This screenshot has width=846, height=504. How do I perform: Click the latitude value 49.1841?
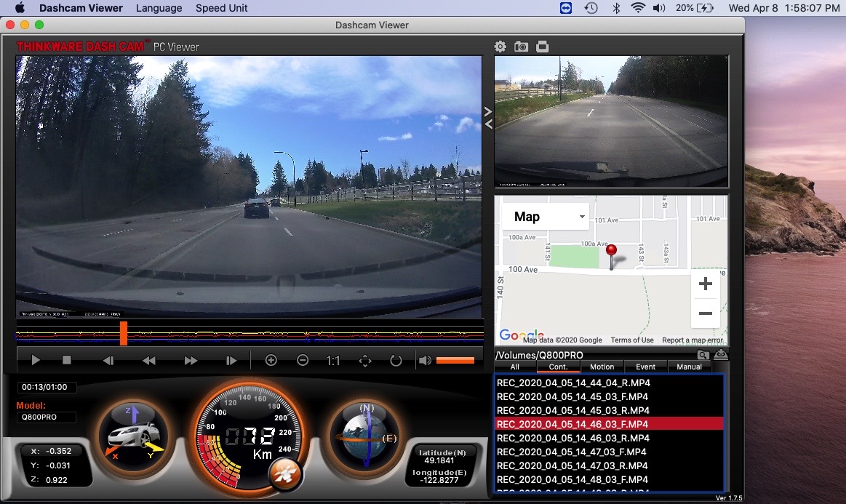(439, 461)
